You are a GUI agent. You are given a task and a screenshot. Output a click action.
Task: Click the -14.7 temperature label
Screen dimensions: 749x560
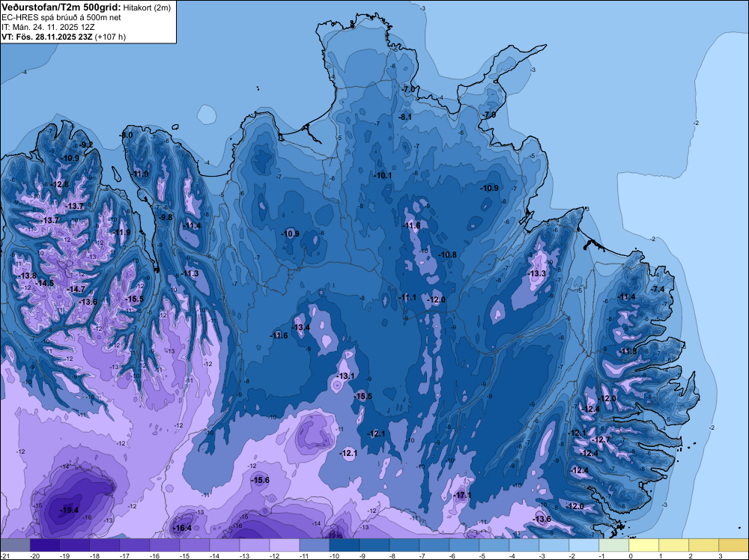click(76, 289)
